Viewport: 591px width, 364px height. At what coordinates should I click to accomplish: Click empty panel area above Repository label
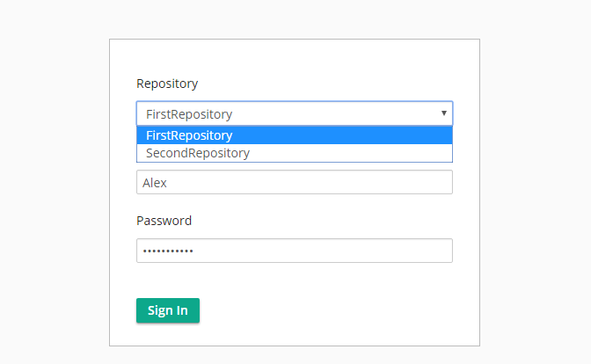click(295, 57)
